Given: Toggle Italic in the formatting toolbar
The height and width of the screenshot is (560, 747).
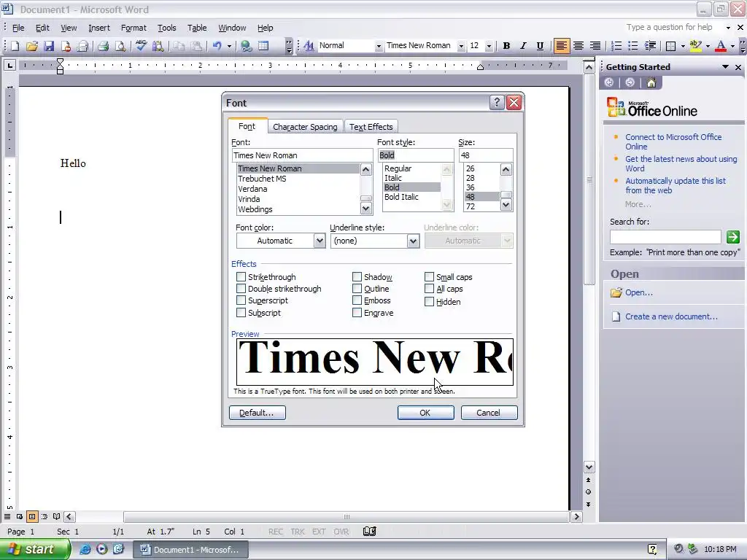Looking at the screenshot, I should point(523,46).
